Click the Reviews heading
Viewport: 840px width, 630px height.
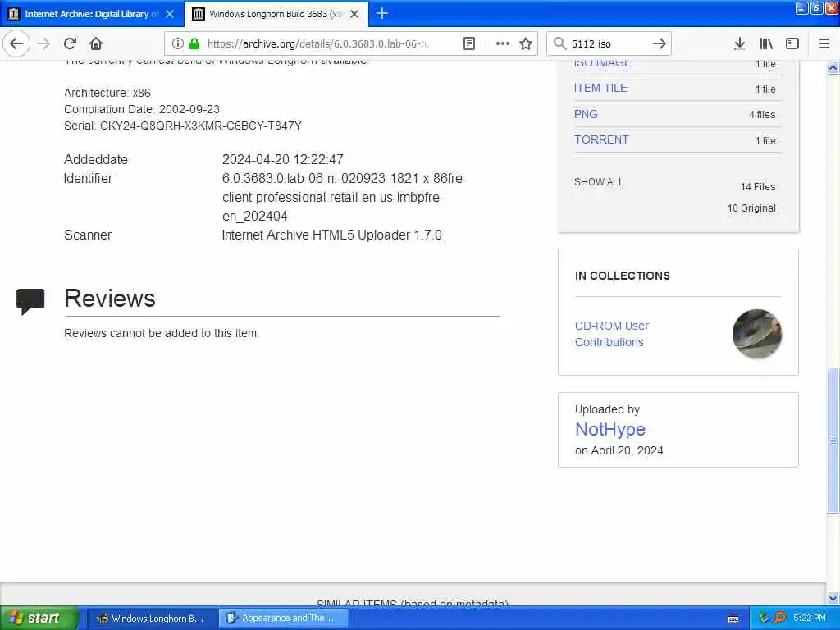(110, 299)
